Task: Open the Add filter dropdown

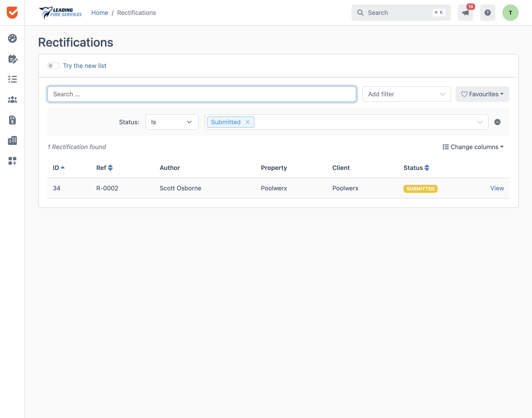Action: point(406,94)
